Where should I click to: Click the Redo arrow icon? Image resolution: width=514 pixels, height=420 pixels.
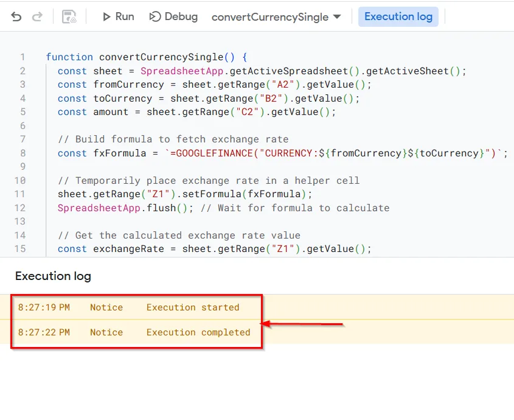37,16
